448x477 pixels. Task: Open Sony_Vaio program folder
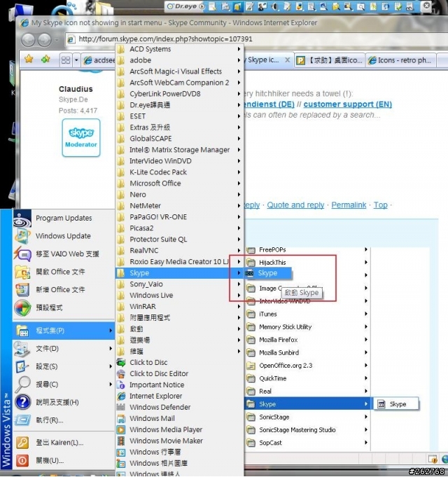tap(179, 284)
